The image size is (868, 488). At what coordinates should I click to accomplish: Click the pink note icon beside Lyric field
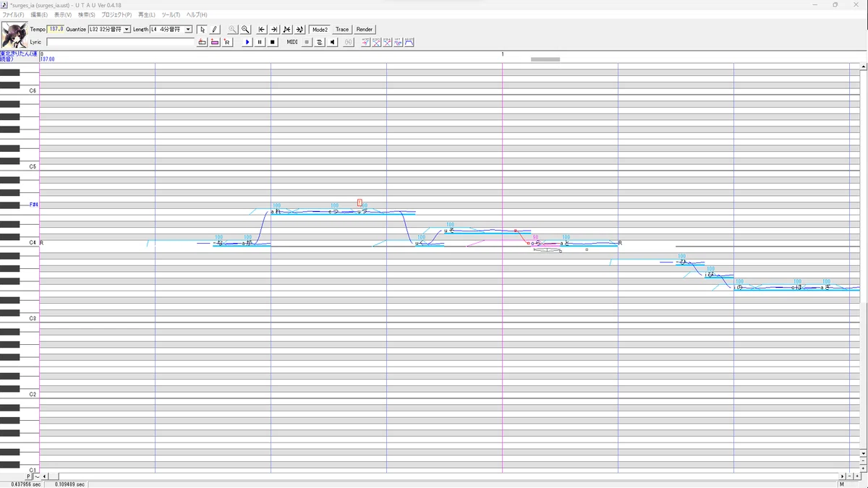click(x=215, y=42)
